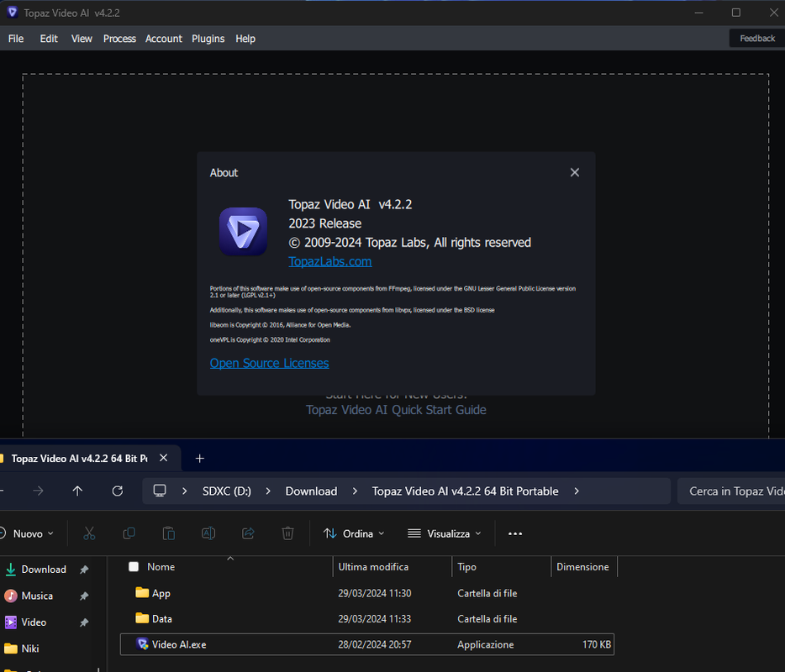Open the Niki folder in the sidebar
The image size is (785, 672).
30,648
